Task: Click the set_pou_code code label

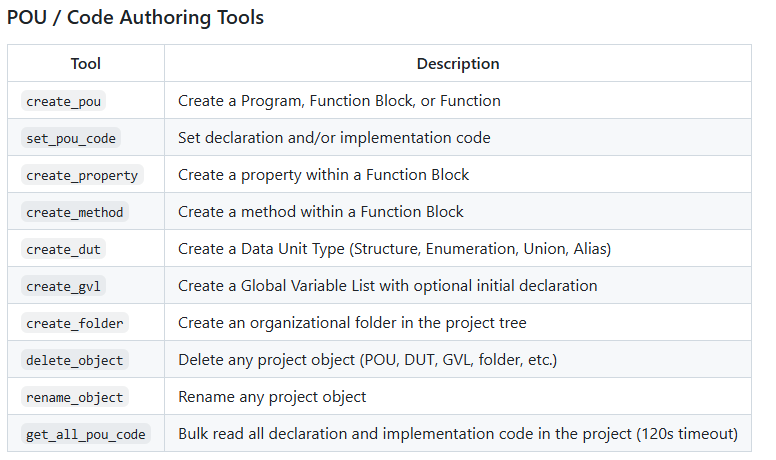Action: [x=72, y=138]
